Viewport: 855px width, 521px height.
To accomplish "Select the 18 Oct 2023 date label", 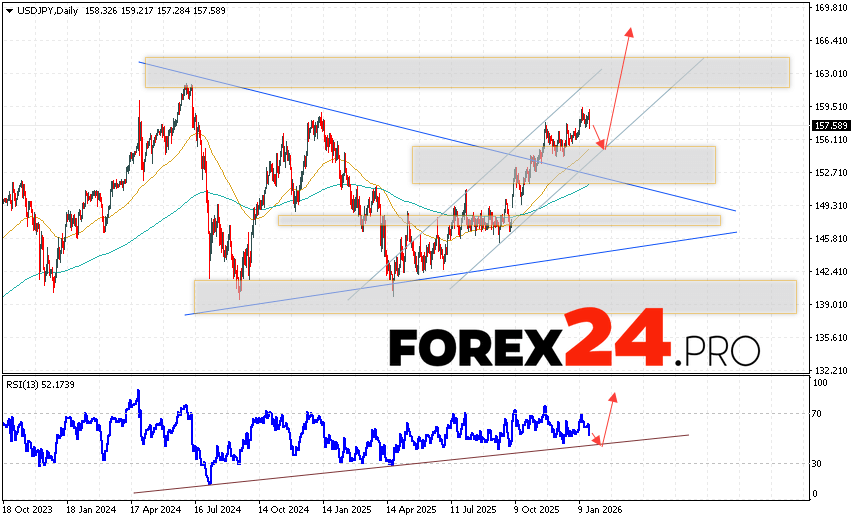I will tap(27, 506).
